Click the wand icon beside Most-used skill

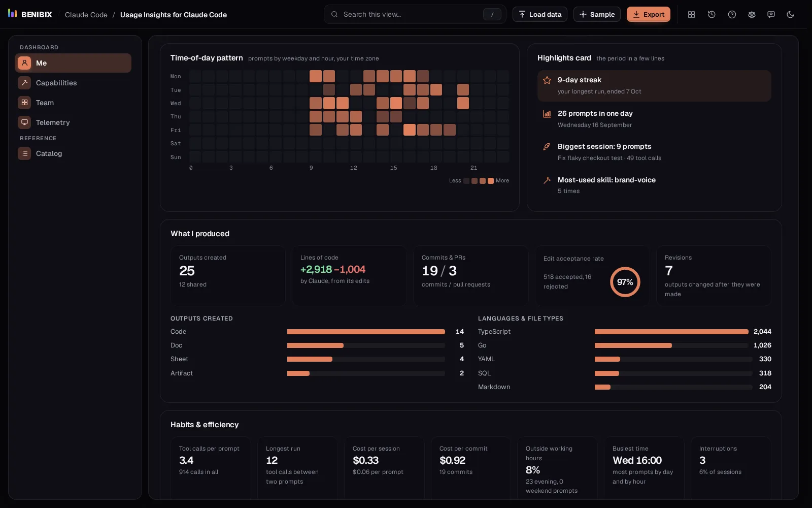[x=547, y=180]
